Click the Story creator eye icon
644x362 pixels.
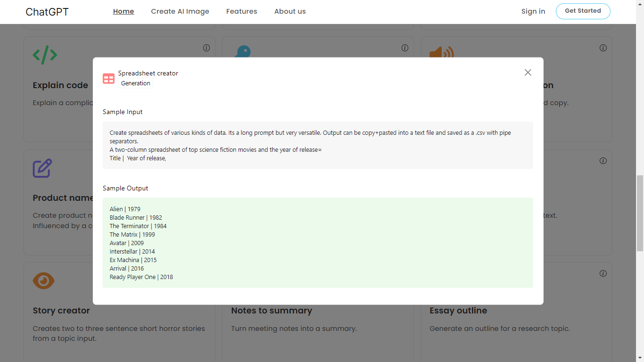click(x=43, y=280)
